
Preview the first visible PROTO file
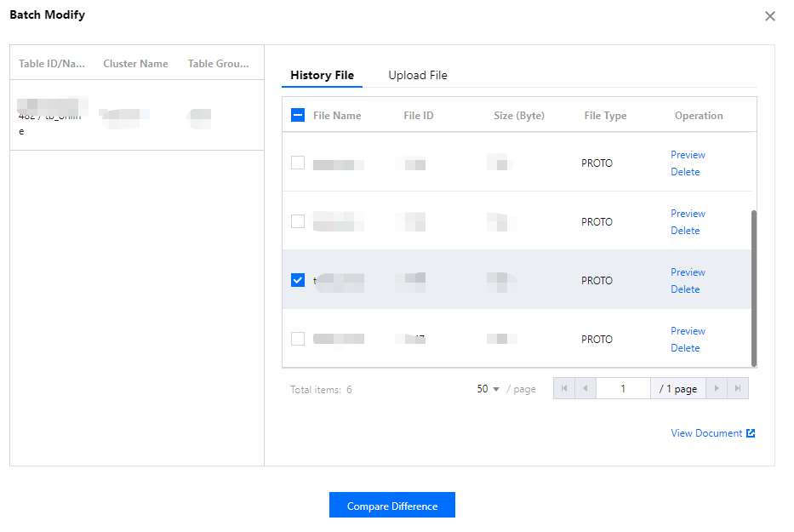point(688,155)
